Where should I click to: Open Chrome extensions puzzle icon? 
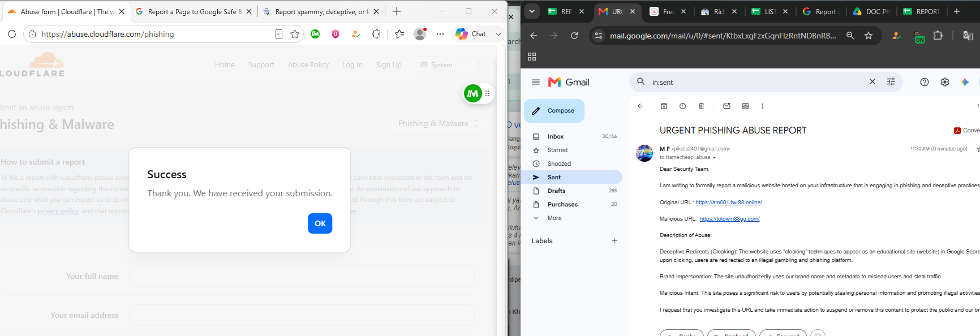pos(938,36)
